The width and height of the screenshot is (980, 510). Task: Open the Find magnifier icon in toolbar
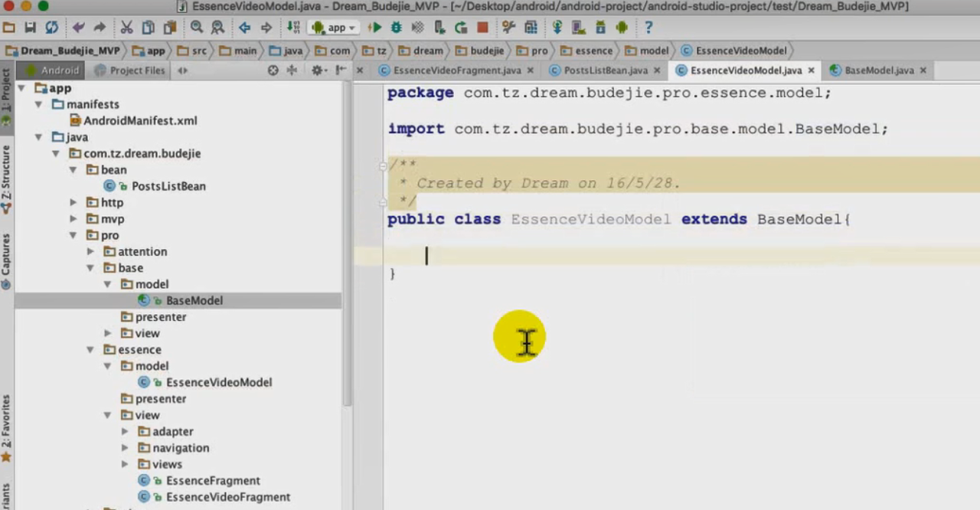click(197, 28)
